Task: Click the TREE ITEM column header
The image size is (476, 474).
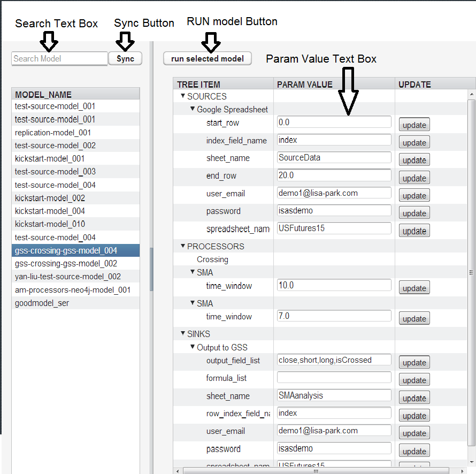Action: click(x=224, y=84)
